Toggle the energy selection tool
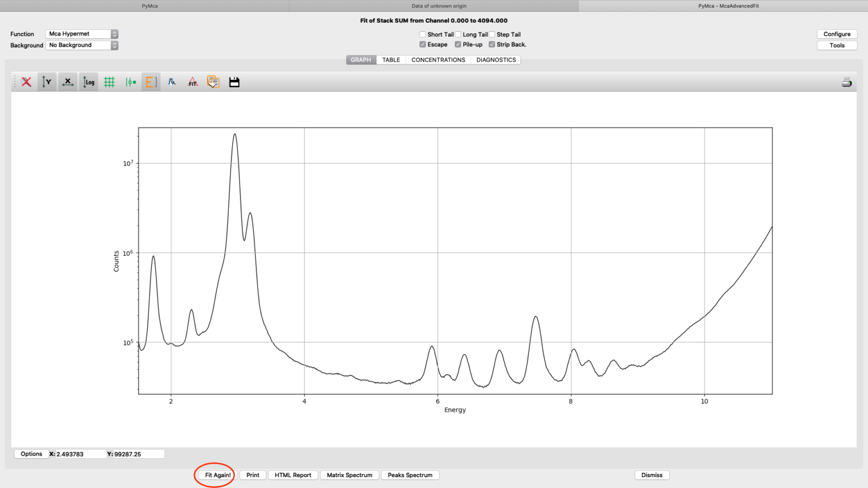Image resolution: width=868 pixels, height=488 pixels. (x=150, y=81)
